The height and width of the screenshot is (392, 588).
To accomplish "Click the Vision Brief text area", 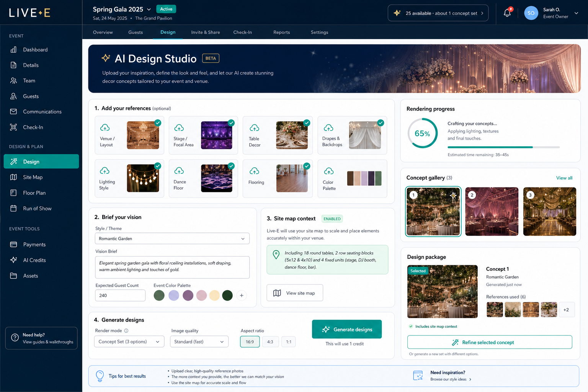I will (172, 267).
